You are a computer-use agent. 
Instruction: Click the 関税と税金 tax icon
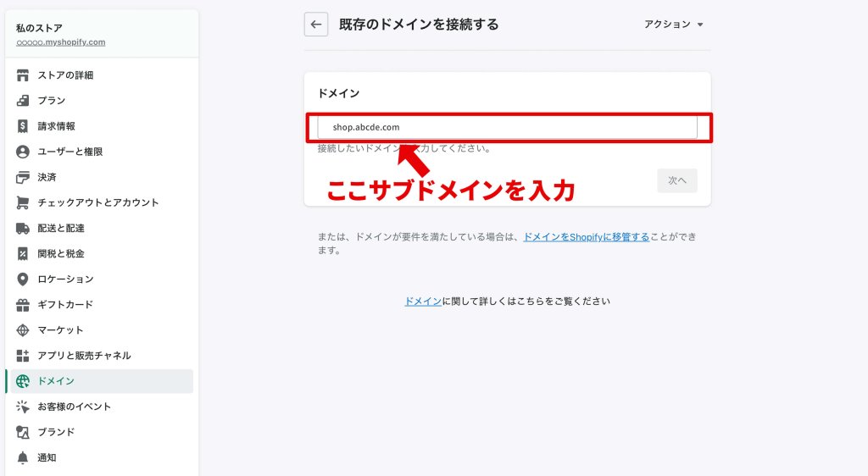[x=23, y=254]
